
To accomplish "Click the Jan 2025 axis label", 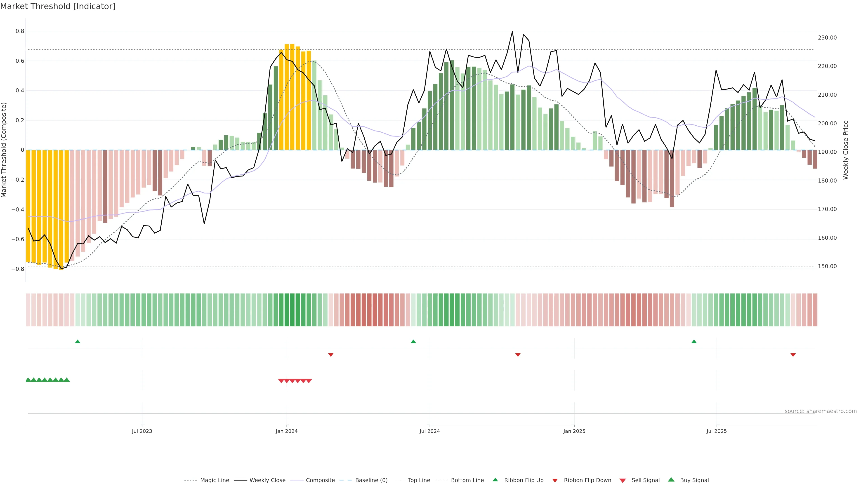I will coord(574,431).
